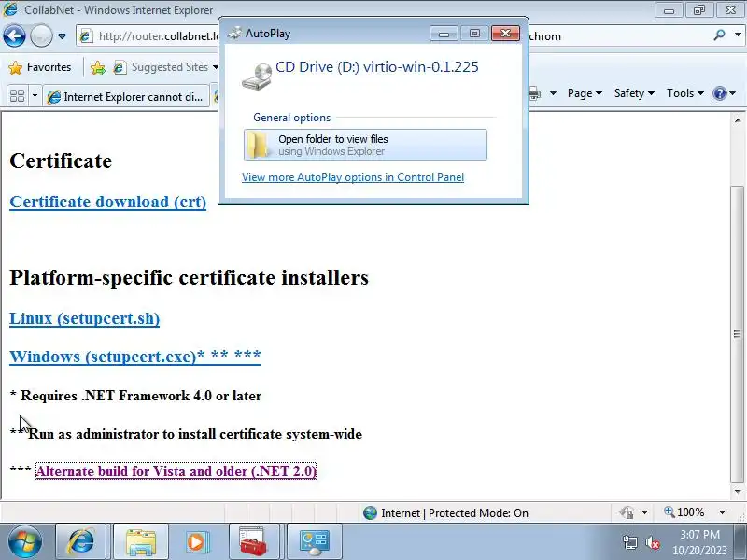Click Internet Explorer taskbar icon
This screenshot has width=747, height=560.
(81, 541)
